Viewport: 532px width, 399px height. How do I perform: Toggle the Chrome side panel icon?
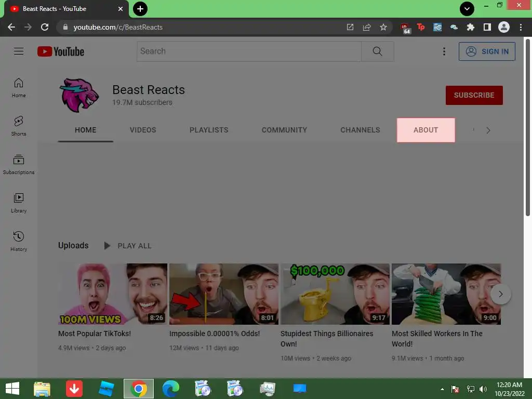click(x=487, y=27)
